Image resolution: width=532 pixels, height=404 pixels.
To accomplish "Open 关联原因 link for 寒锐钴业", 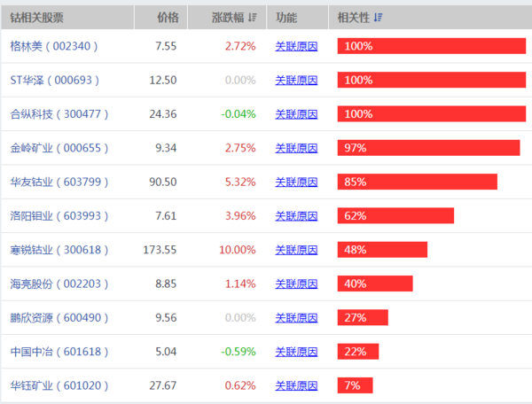I will click(296, 250).
